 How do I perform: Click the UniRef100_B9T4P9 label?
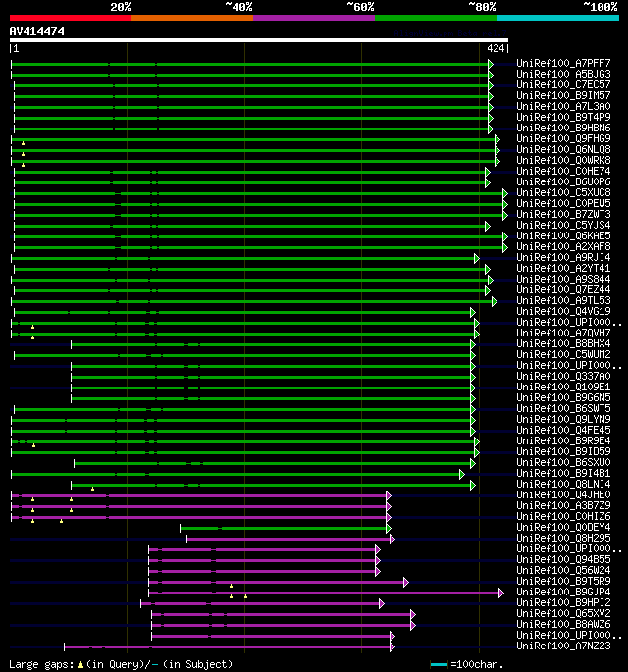pyautogui.click(x=563, y=117)
